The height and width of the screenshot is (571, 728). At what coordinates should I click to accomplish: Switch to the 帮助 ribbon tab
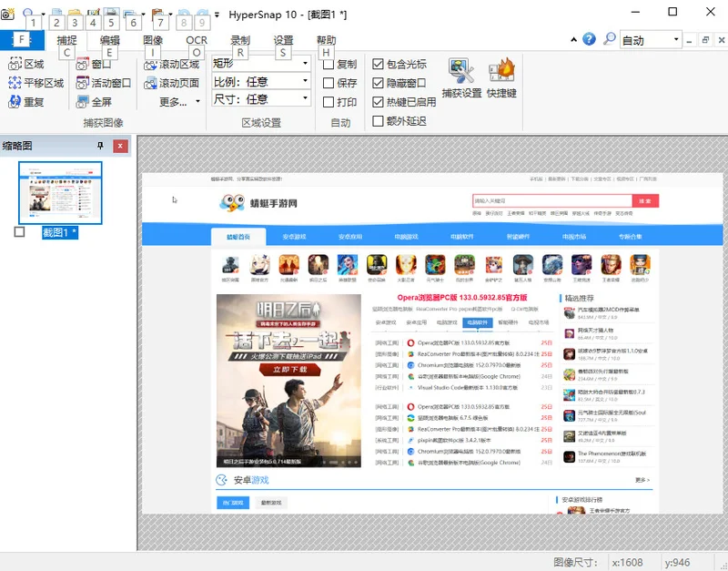[326, 40]
